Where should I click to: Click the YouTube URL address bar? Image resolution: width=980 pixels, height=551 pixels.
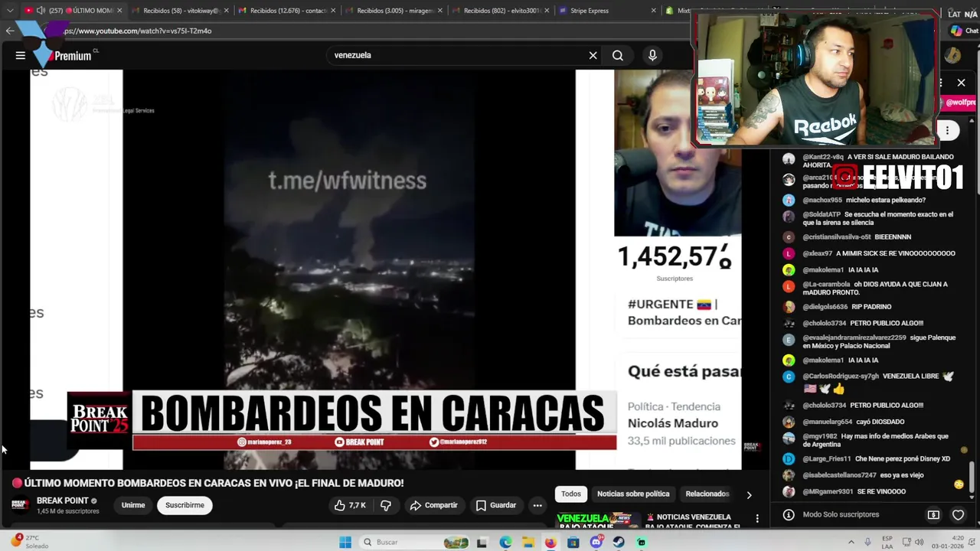pos(367,31)
